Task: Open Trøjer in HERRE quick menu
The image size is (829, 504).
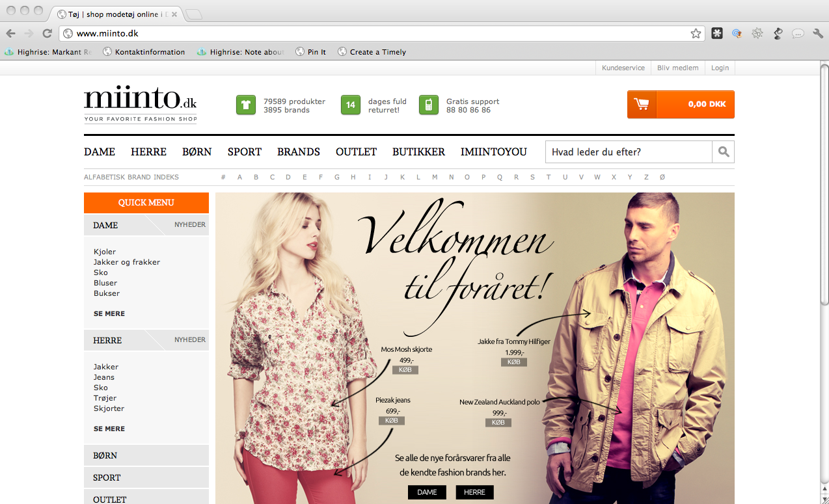Action: coord(105,398)
